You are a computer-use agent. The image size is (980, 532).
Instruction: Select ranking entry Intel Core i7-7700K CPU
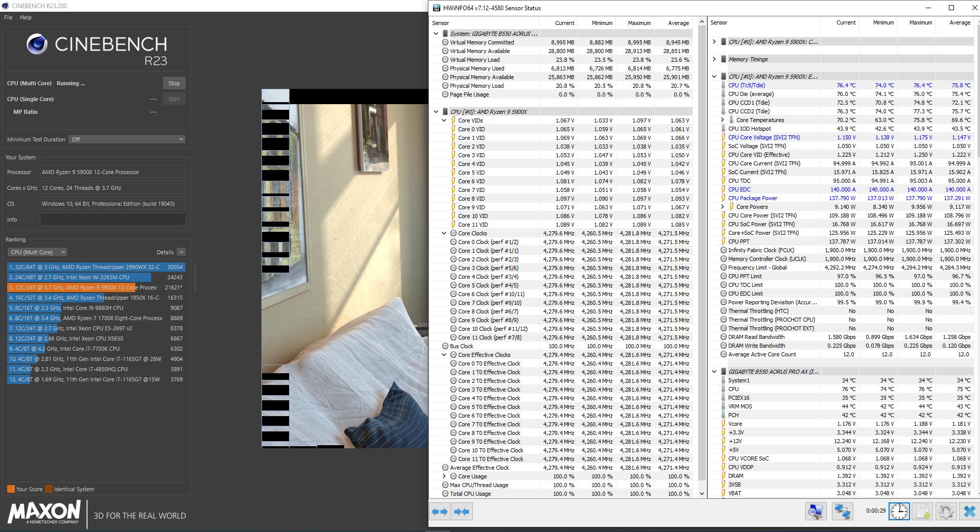tap(96, 349)
